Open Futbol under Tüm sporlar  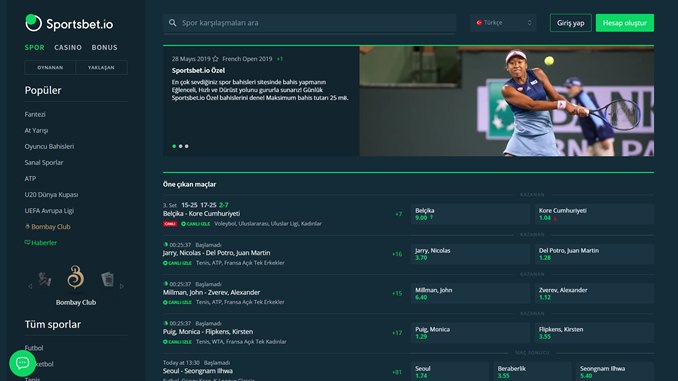[x=34, y=348]
